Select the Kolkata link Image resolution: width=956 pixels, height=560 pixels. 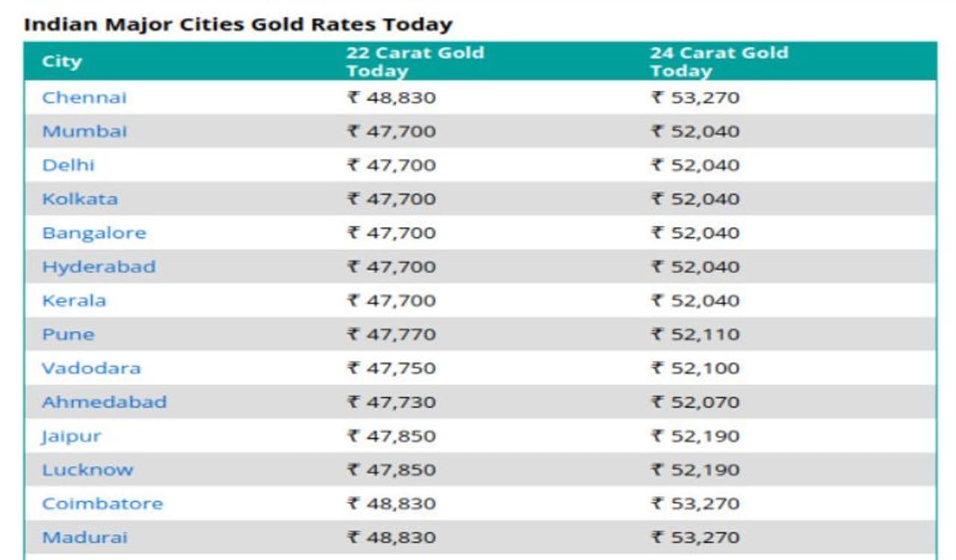(79, 199)
